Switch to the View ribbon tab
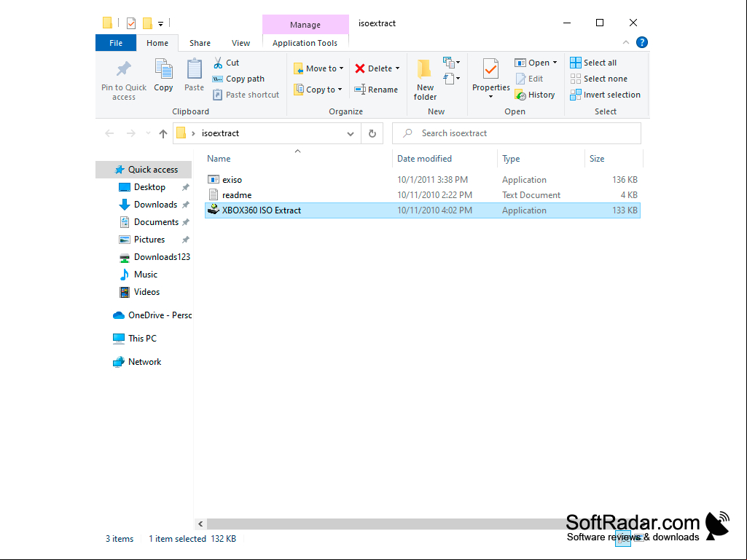 tap(240, 43)
